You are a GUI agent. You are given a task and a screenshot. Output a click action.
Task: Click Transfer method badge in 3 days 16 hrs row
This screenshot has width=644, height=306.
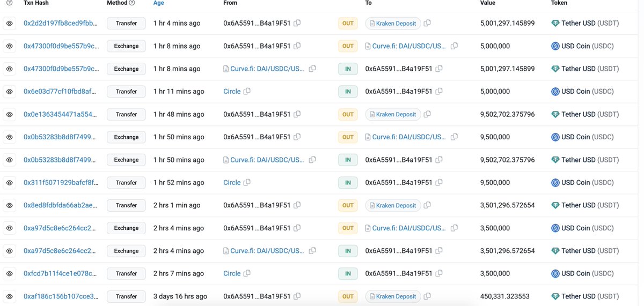click(127, 296)
